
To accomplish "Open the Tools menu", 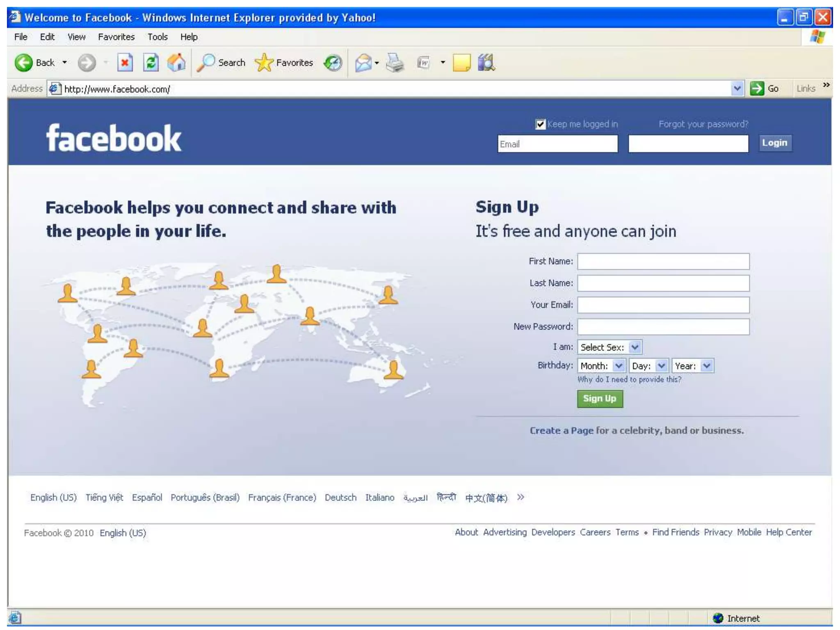I will pyautogui.click(x=157, y=37).
